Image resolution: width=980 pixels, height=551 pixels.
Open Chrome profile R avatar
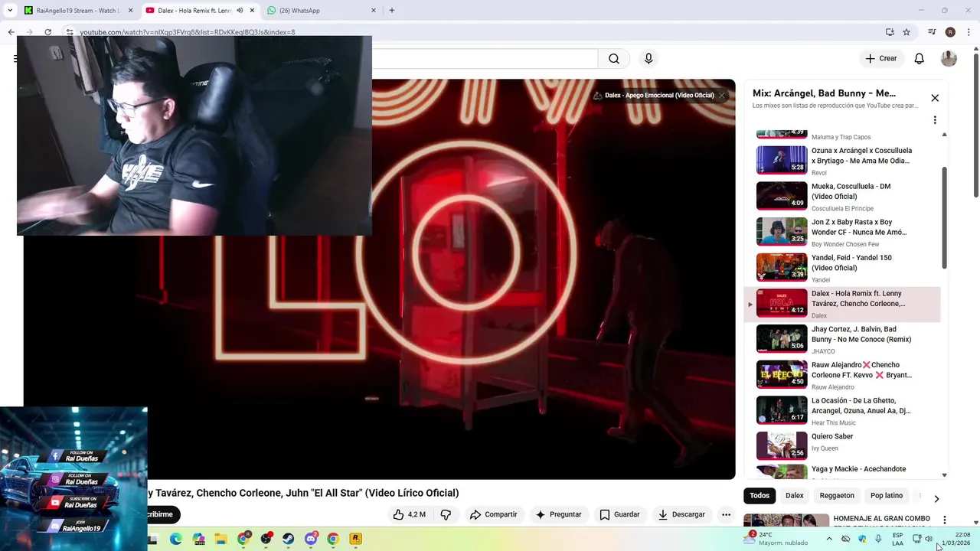coord(950,32)
